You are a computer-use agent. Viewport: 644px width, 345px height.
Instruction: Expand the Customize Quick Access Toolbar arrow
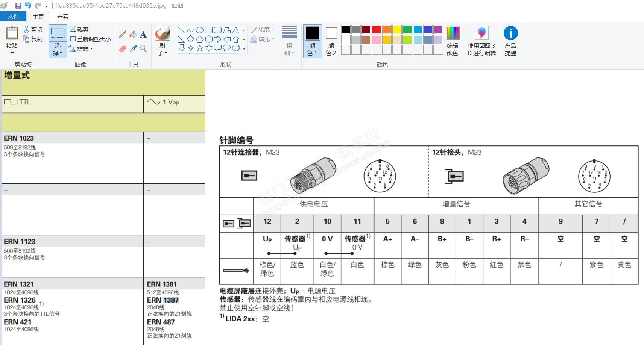[46, 6]
